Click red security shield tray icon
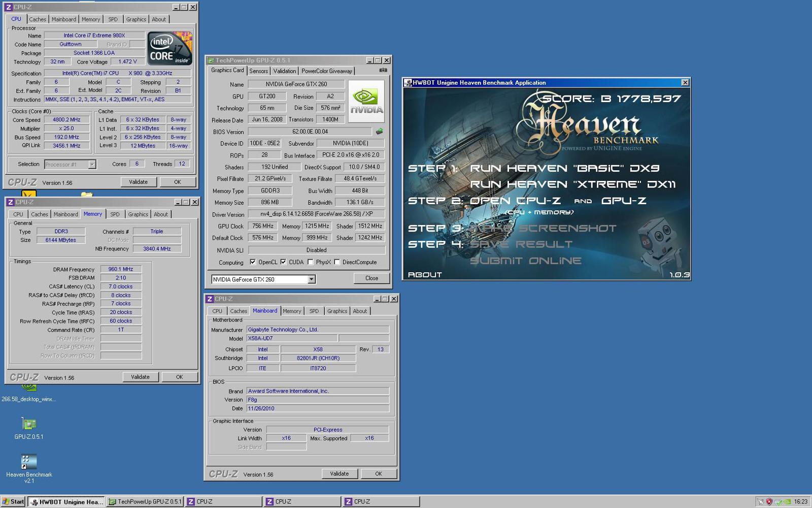This screenshot has width=812, height=508. click(x=769, y=501)
